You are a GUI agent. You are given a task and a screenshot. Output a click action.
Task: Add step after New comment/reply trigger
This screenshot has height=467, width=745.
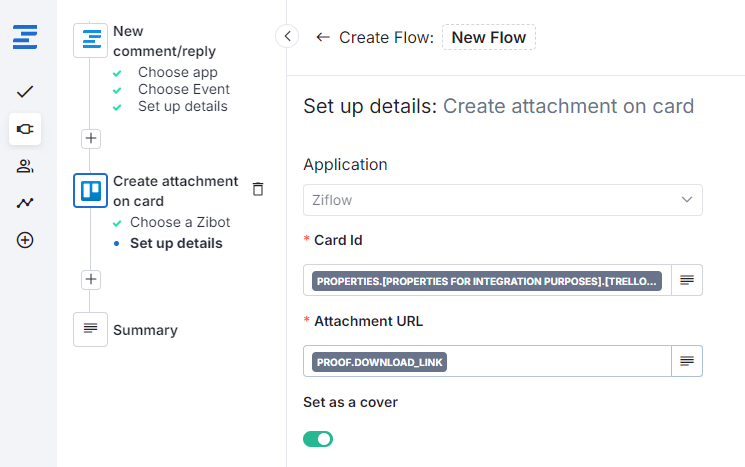pos(90,139)
